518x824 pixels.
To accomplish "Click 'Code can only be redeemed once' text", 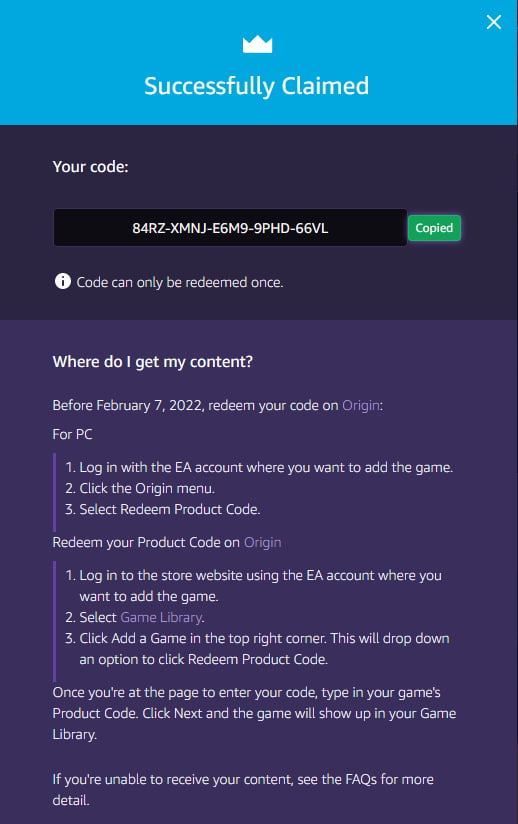I will (x=180, y=282).
